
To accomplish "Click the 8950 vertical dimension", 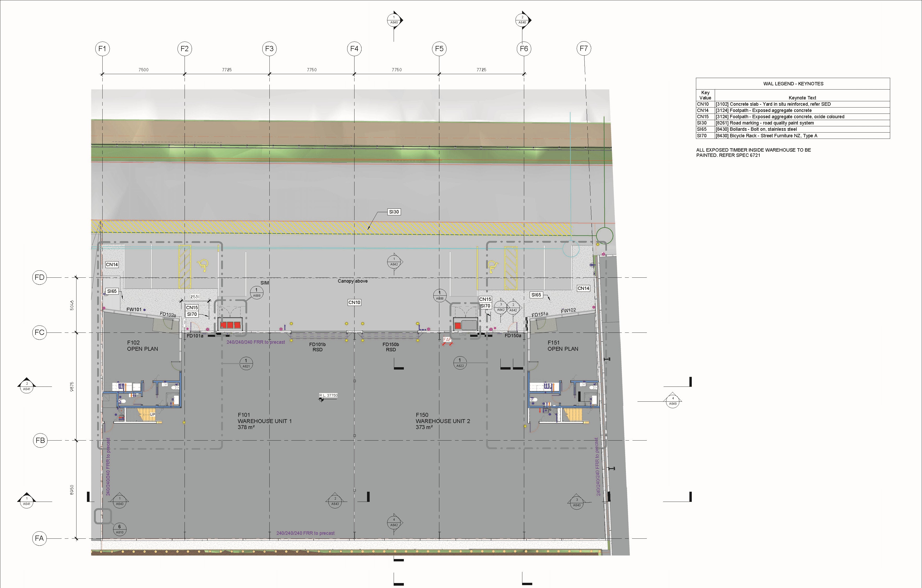I will [72, 490].
